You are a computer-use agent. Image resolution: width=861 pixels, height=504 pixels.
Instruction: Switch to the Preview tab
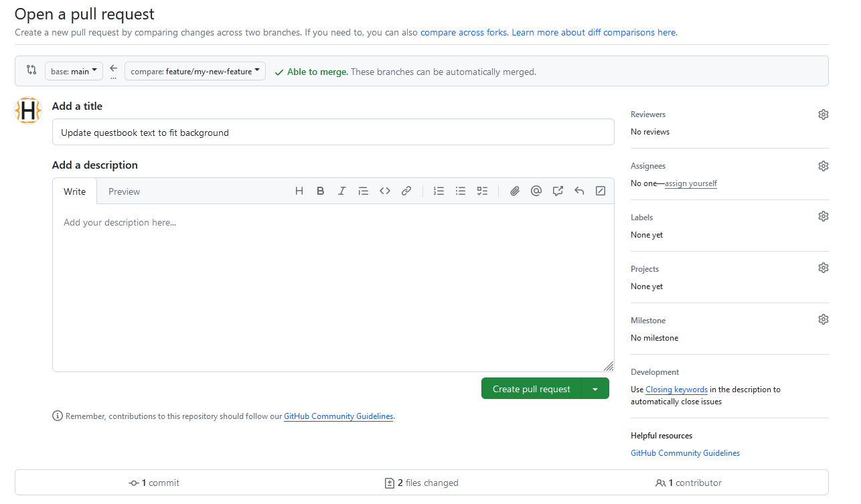(125, 191)
